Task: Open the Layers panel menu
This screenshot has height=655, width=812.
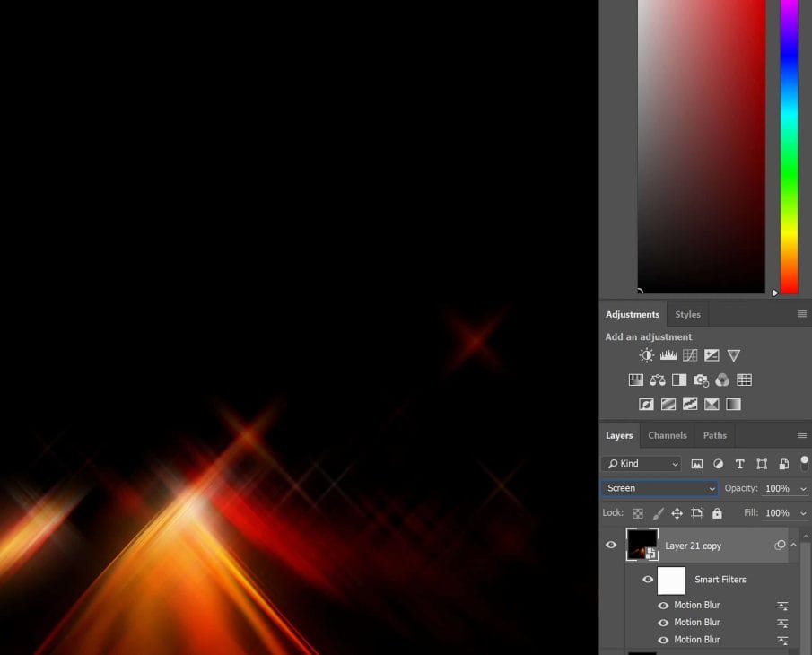Action: click(x=801, y=435)
